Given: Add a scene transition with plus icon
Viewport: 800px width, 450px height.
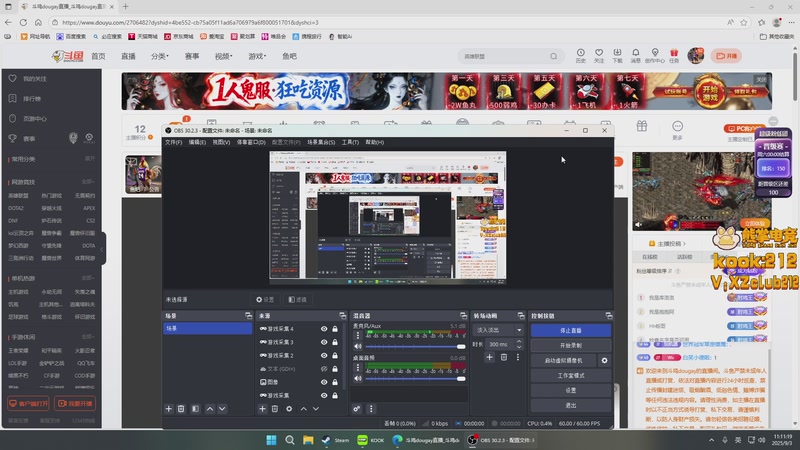Looking at the screenshot, I should click(x=489, y=357).
